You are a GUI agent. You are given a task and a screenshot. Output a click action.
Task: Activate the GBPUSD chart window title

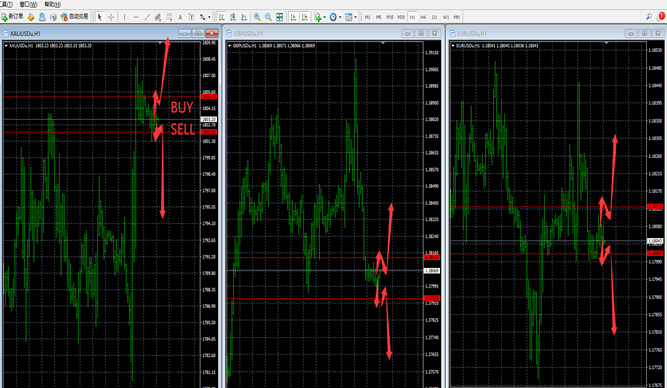248,33
